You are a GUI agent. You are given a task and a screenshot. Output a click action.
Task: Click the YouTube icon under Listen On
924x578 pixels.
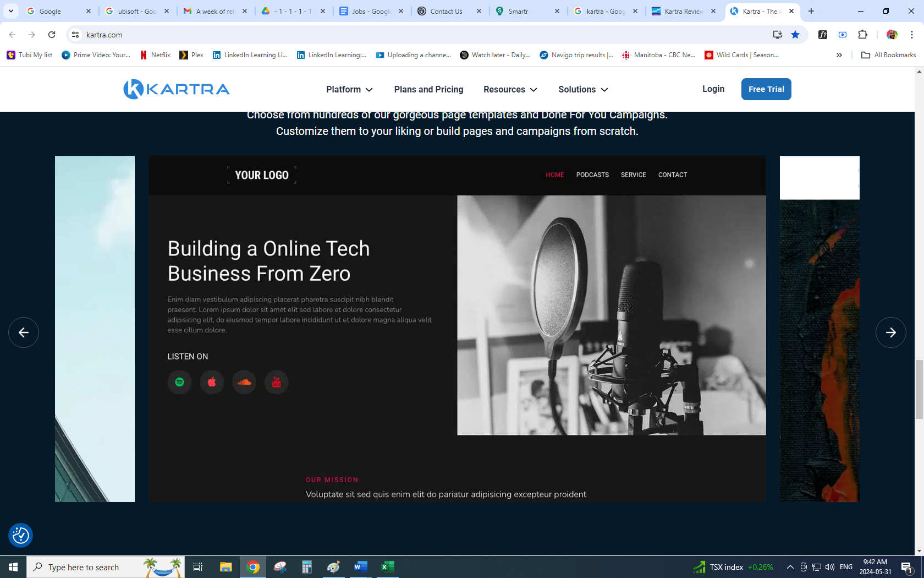pyautogui.click(x=276, y=382)
